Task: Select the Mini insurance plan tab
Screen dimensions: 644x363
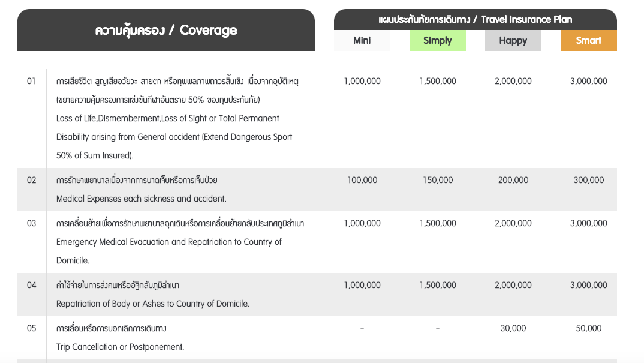Action: tap(362, 40)
